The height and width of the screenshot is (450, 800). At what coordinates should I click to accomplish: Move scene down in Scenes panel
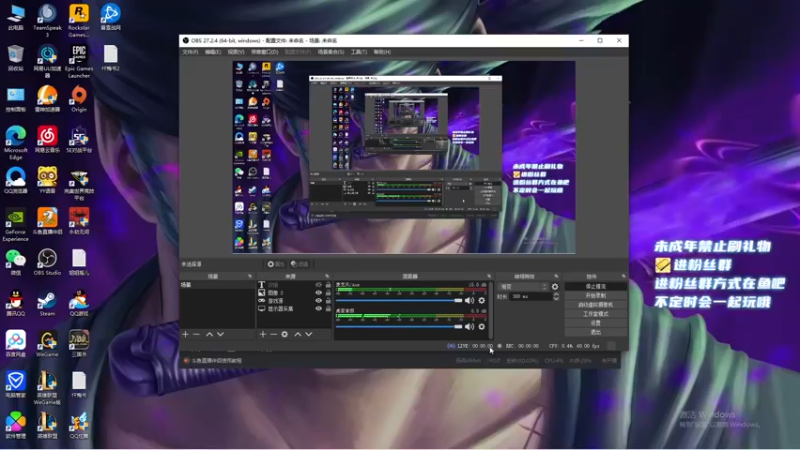click(220, 334)
